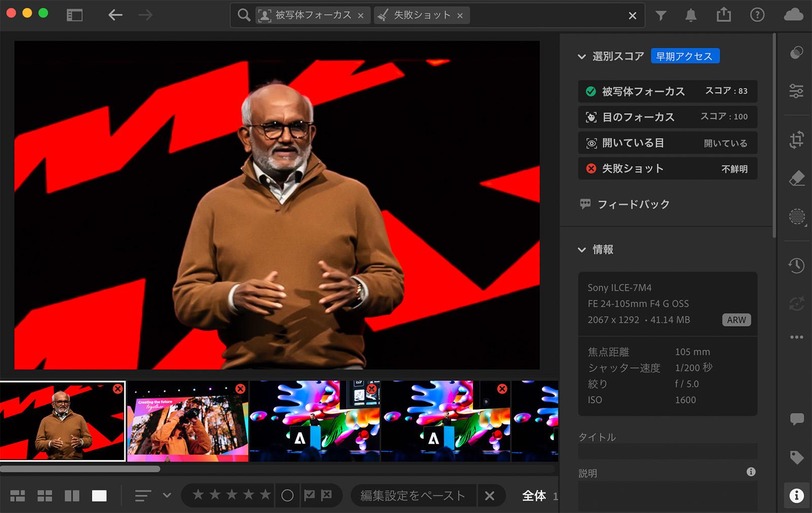This screenshot has height=513, width=812.
Task: Click the 編集設定をペースト button
Action: (x=412, y=495)
